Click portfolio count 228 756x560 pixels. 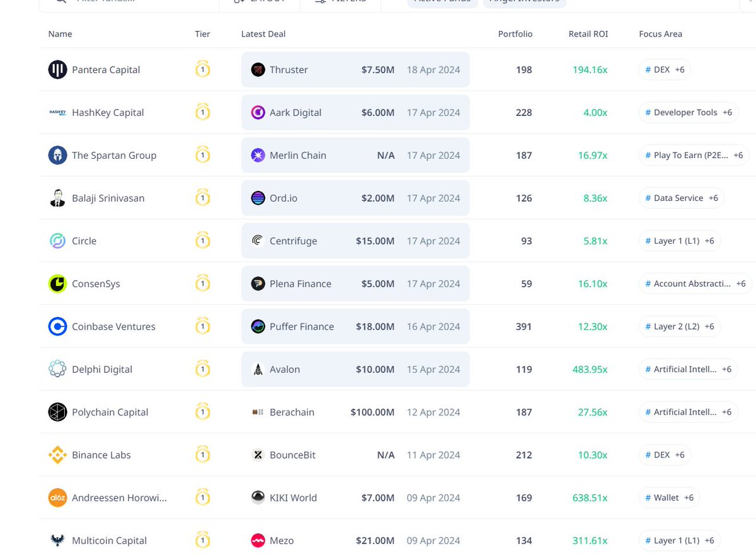point(524,113)
